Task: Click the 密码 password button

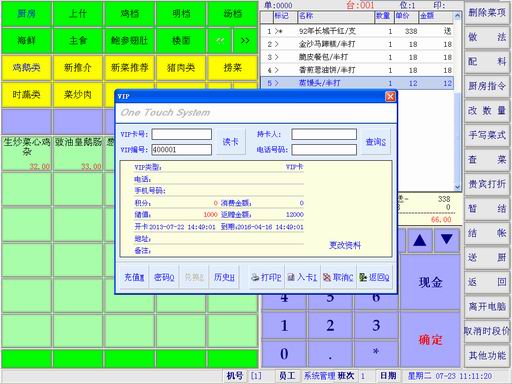Action: pos(164,277)
